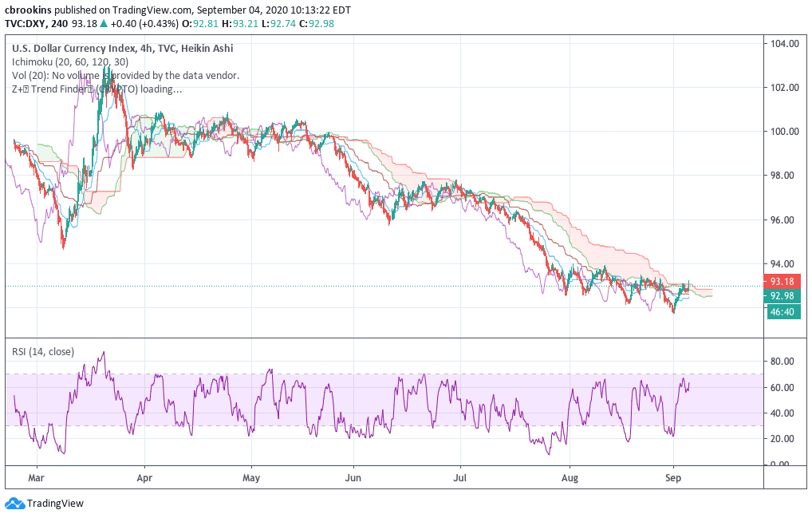Click the Vol (20) indicator legend line
The width and height of the screenshot is (812, 518).
(126, 75)
